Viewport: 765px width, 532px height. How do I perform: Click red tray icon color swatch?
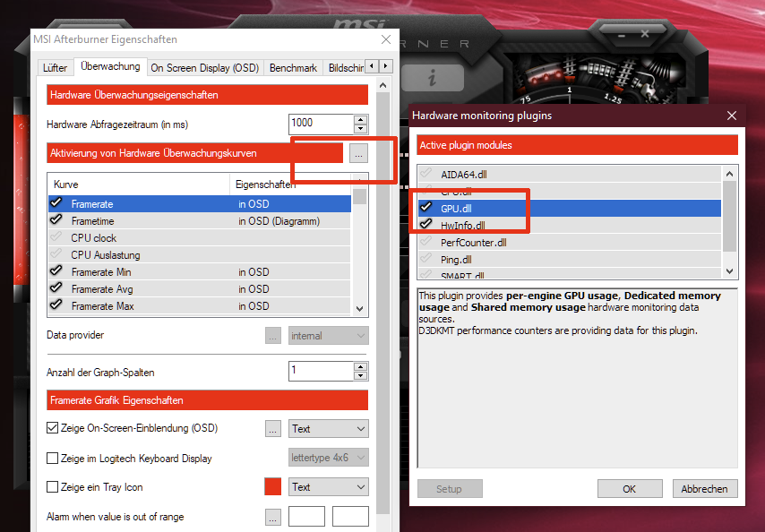click(x=272, y=486)
